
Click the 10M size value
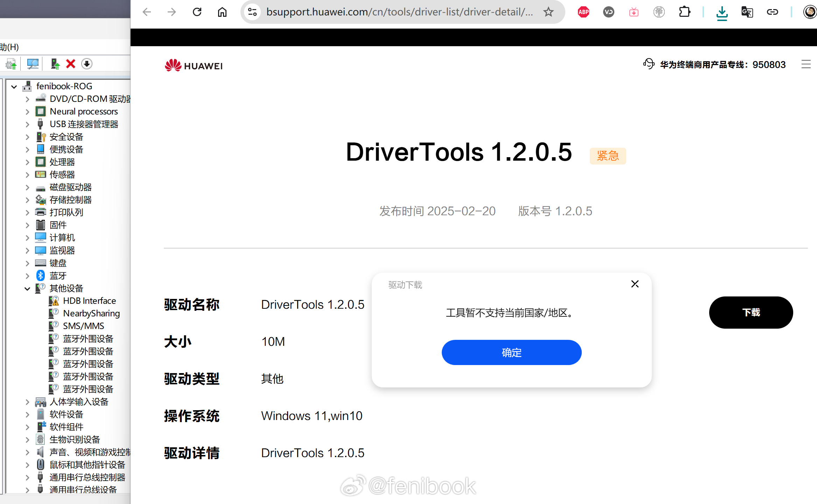[x=273, y=342]
